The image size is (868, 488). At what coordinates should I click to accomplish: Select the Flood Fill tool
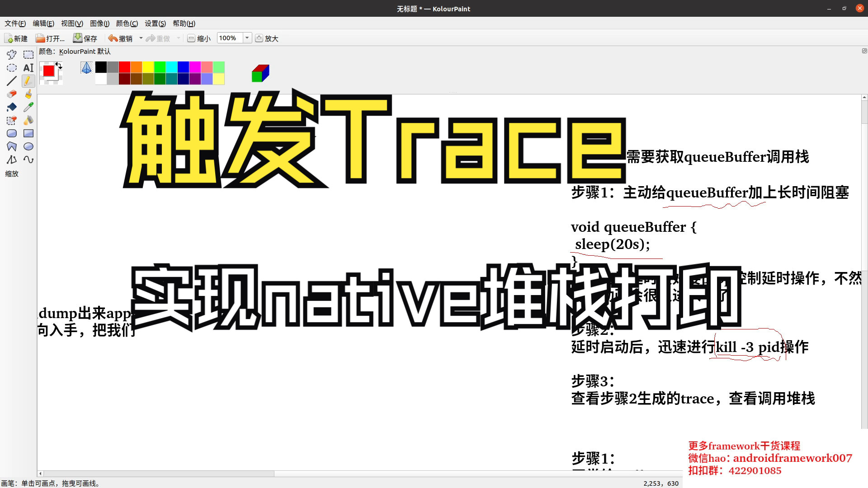pyautogui.click(x=12, y=107)
